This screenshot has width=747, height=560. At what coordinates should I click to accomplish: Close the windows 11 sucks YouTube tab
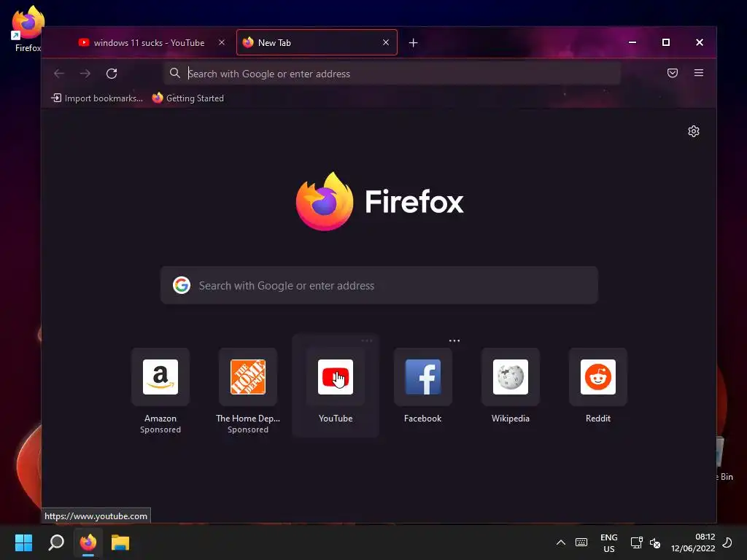click(x=222, y=42)
